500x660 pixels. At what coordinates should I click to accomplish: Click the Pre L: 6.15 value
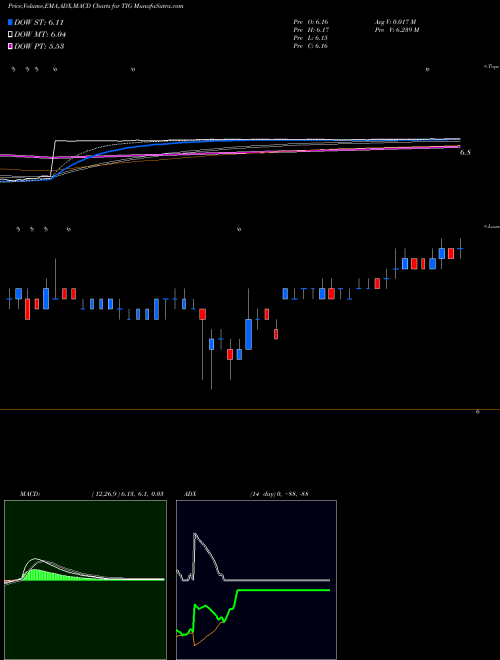pos(311,38)
